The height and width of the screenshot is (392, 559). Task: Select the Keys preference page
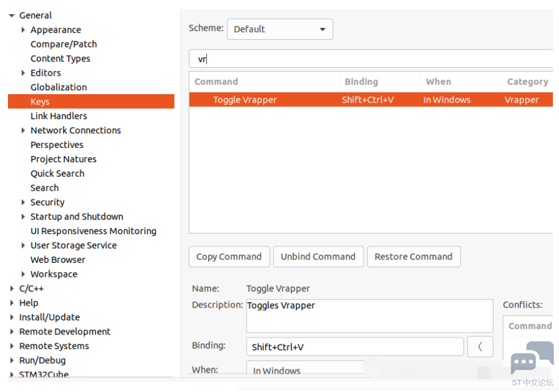[40, 102]
